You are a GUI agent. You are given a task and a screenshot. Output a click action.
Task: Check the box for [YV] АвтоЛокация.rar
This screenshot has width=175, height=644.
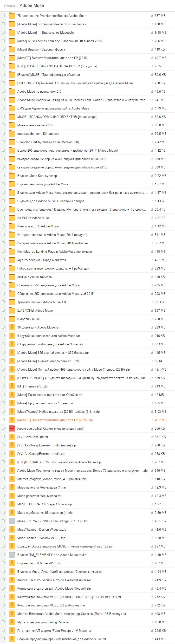click(3, 437)
